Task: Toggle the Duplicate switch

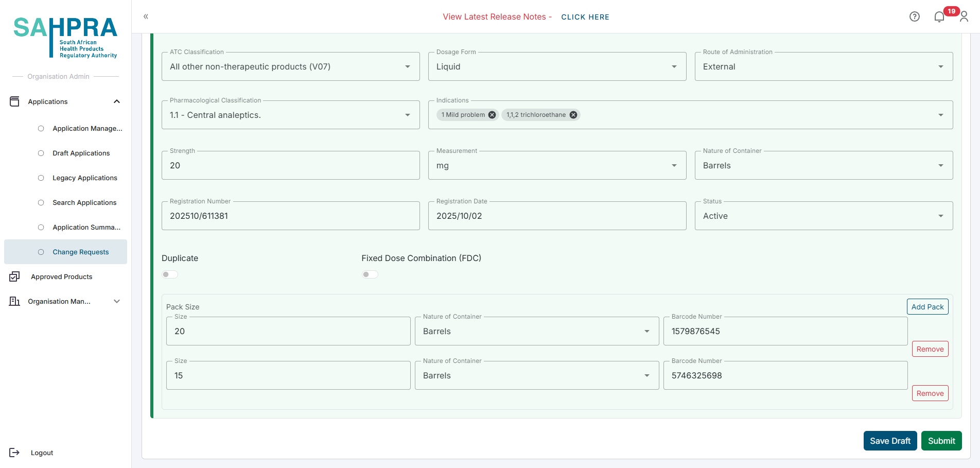Action: [170, 274]
